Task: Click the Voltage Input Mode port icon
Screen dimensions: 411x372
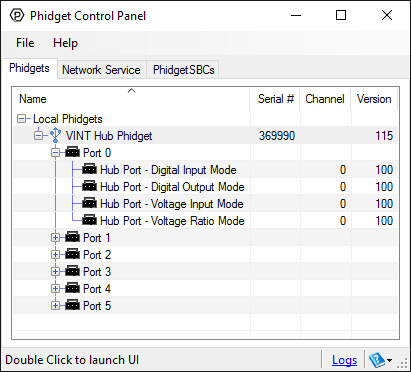Action: coord(89,203)
